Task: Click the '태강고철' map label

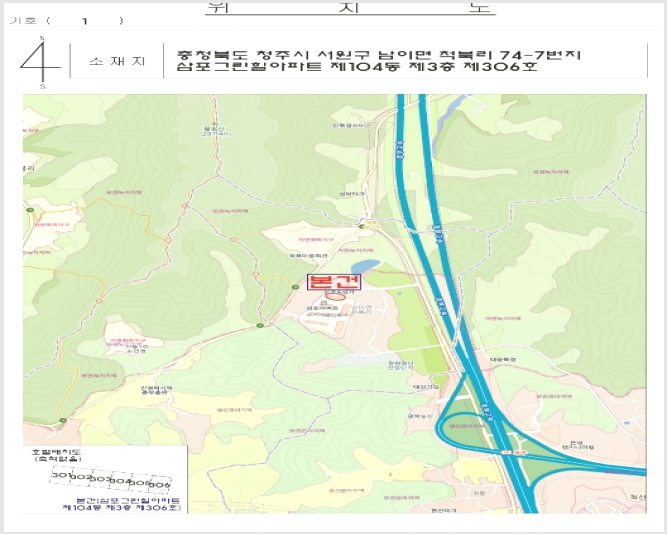Action: (425, 387)
